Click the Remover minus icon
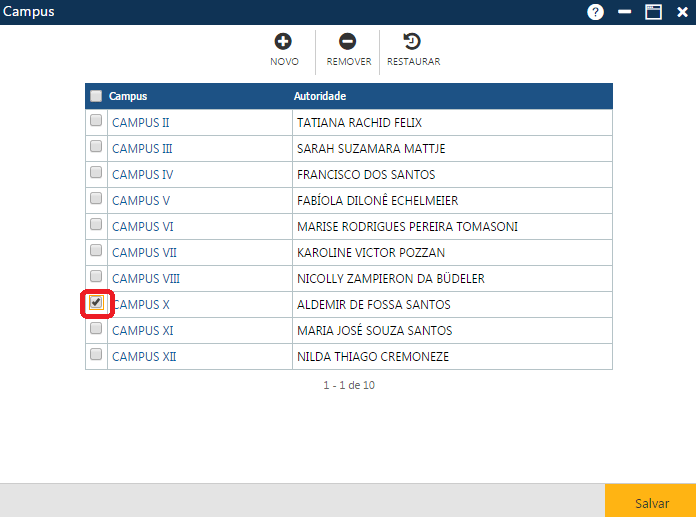 [x=347, y=42]
